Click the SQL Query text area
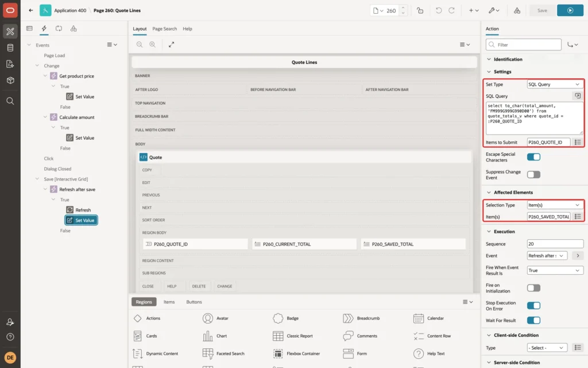The width and height of the screenshot is (588, 368). coord(535,118)
